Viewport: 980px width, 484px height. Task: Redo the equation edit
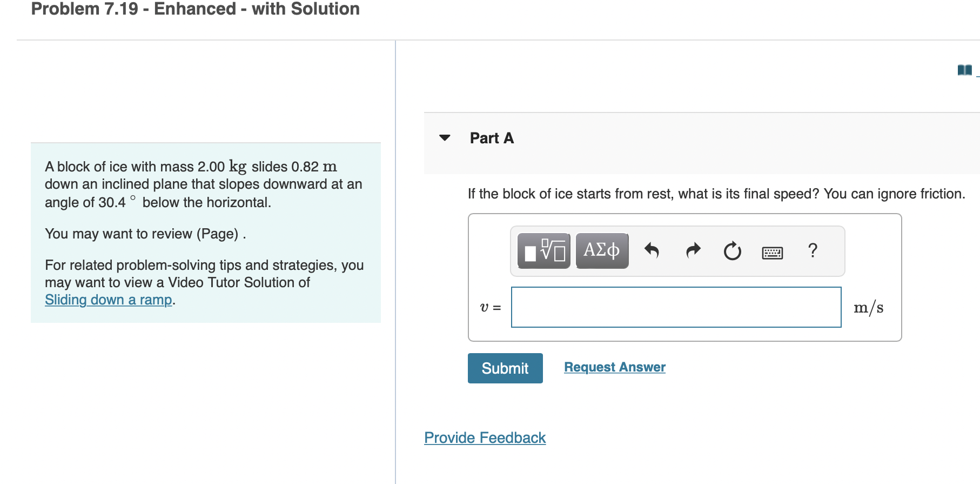(692, 250)
